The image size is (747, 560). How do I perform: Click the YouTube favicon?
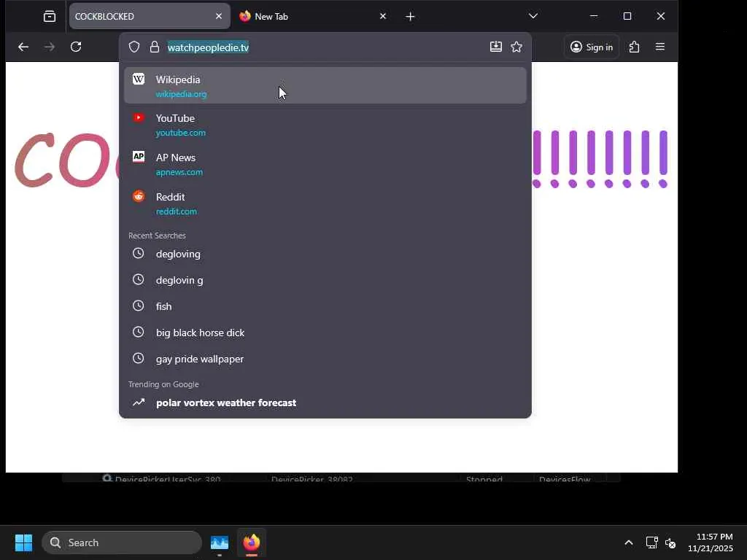coord(139,117)
